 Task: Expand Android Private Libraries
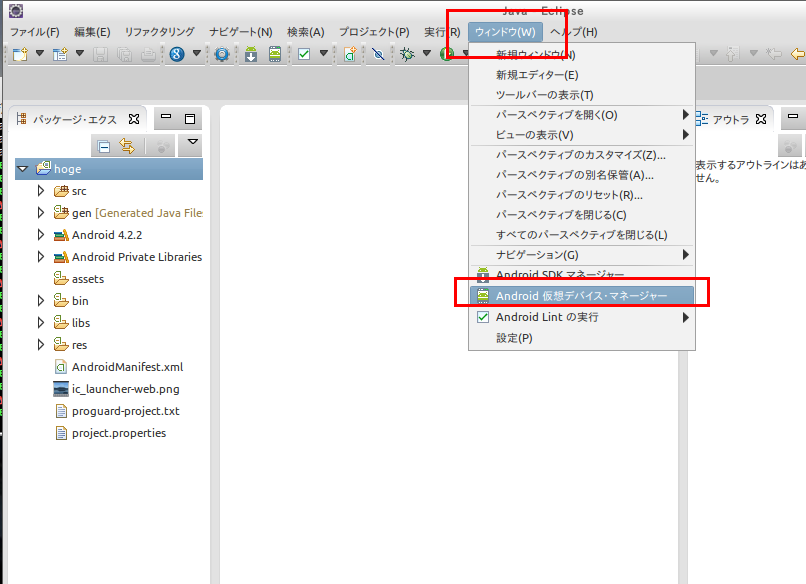click(41, 257)
